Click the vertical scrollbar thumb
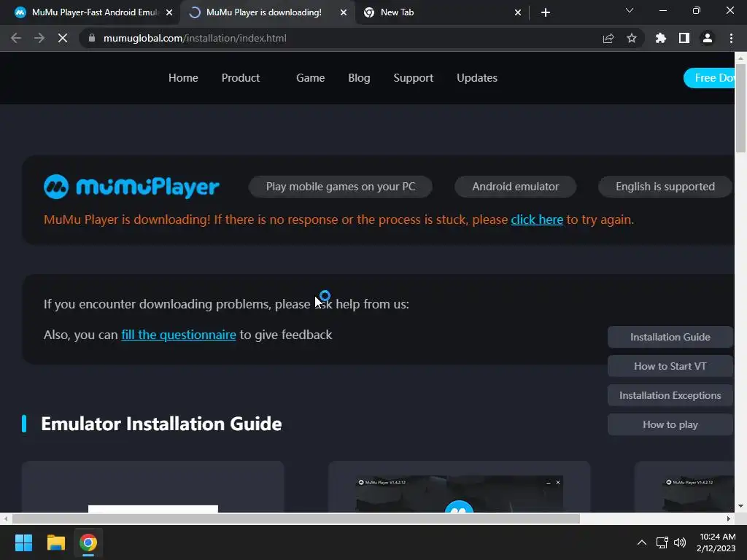The height and width of the screenshot is (560, 747). tap(740, 107)
